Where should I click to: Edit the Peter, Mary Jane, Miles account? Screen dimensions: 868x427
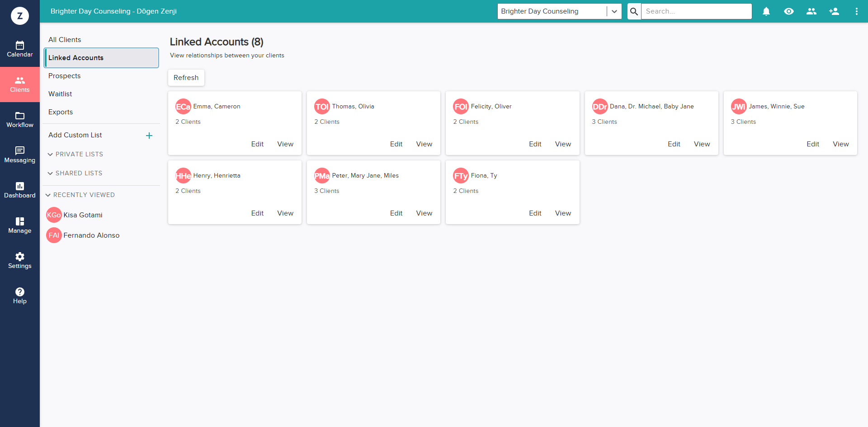pos(396,213)
